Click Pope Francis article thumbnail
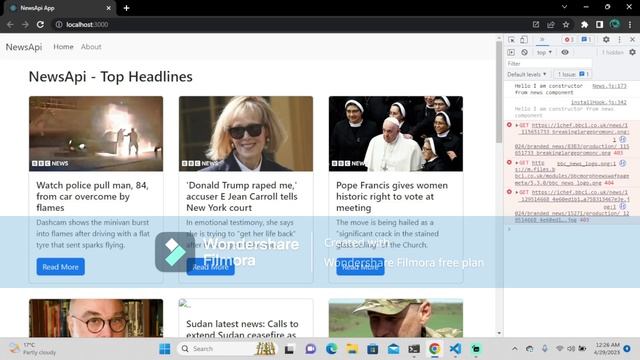 tap(396, 133)
